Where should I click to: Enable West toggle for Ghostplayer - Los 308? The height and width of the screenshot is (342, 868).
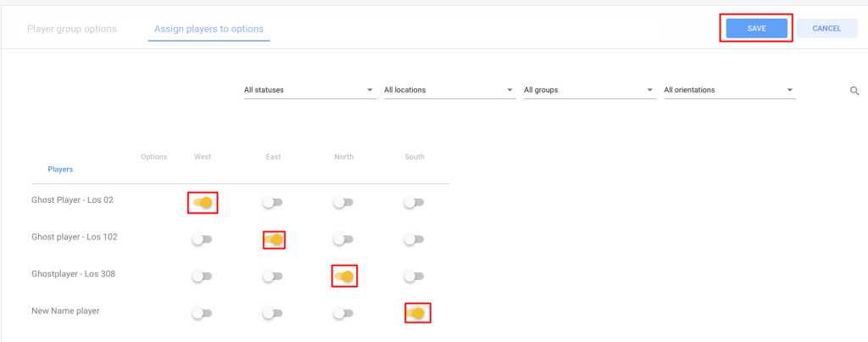[x=202, y=276]
